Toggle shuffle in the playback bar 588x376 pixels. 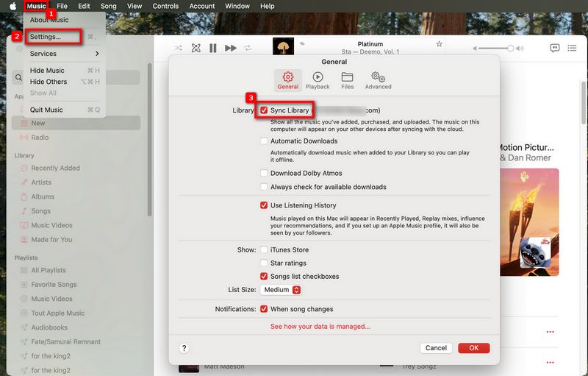[179, 48]
